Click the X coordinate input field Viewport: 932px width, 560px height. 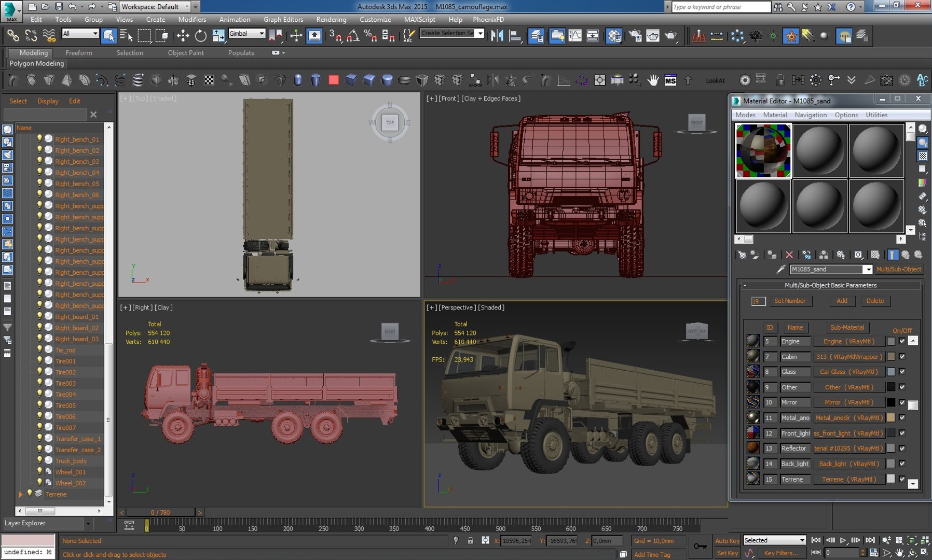[x=517, y=540]
